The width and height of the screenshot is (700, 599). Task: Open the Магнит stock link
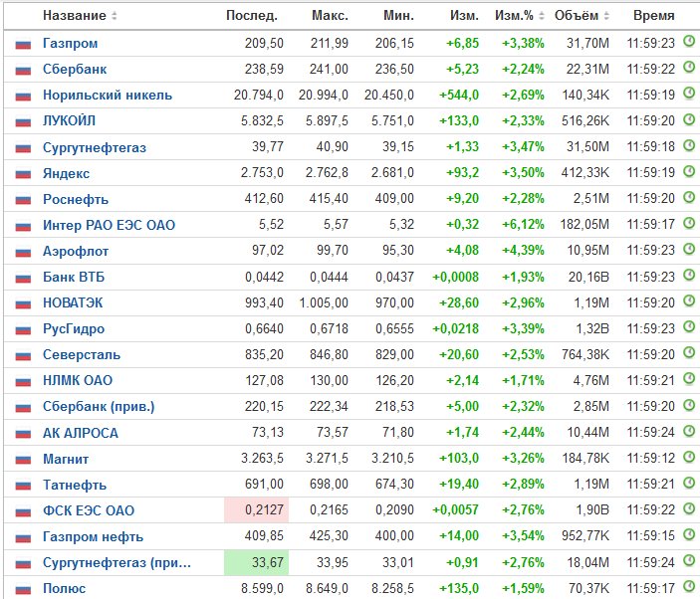66,459
